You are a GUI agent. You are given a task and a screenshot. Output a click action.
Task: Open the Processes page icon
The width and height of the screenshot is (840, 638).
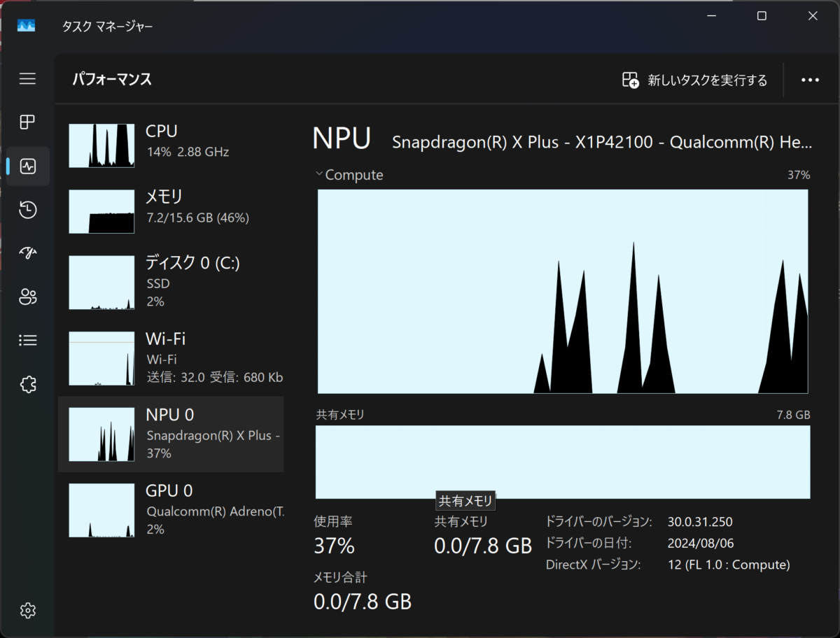(27, 122)
